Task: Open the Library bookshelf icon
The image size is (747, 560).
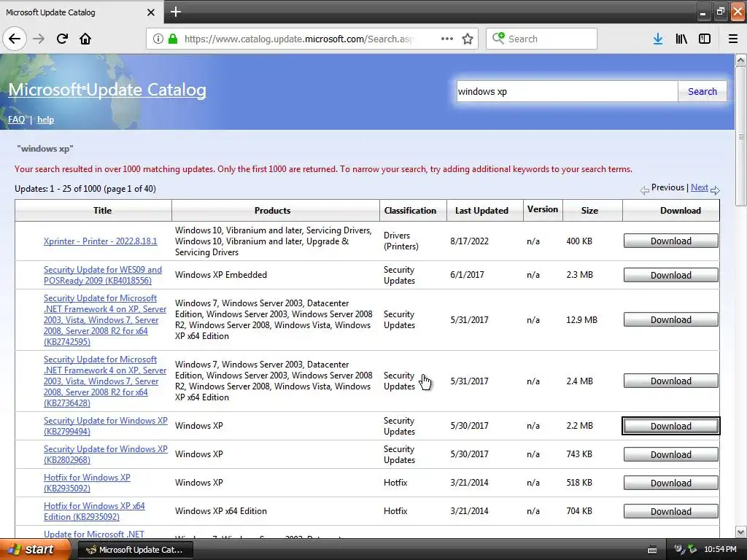Action: click(x=681, y=39)
